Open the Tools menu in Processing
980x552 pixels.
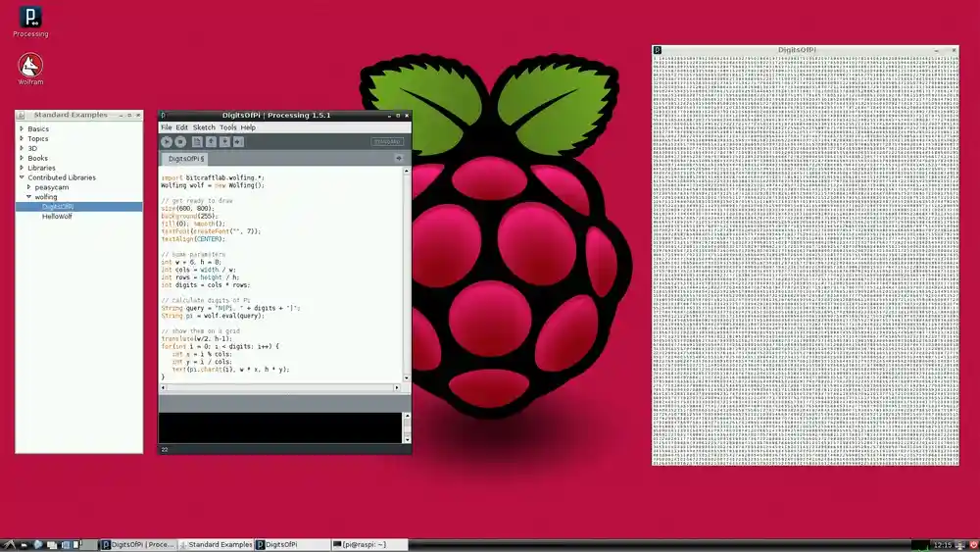(228, 127)
